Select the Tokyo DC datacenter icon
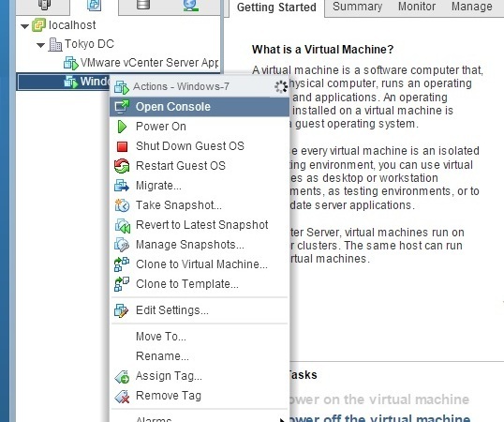 tap(55, 44)
